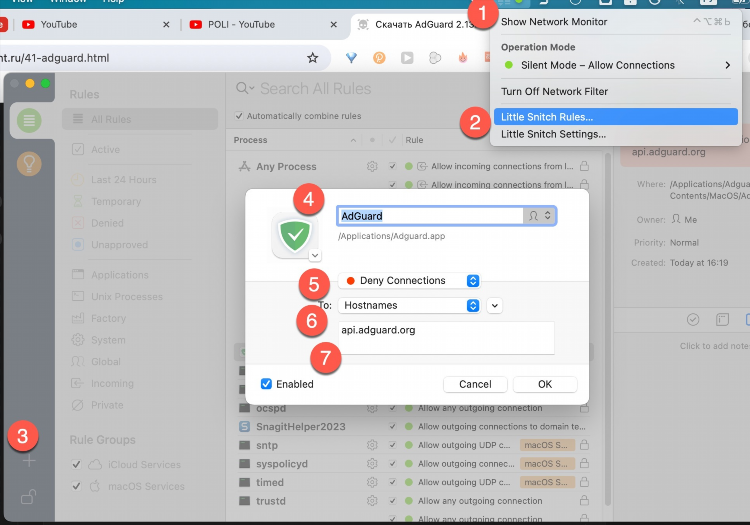Screen dimensions: 750x525
Task: Confirm the rule with OK
Action: [545, 384]
